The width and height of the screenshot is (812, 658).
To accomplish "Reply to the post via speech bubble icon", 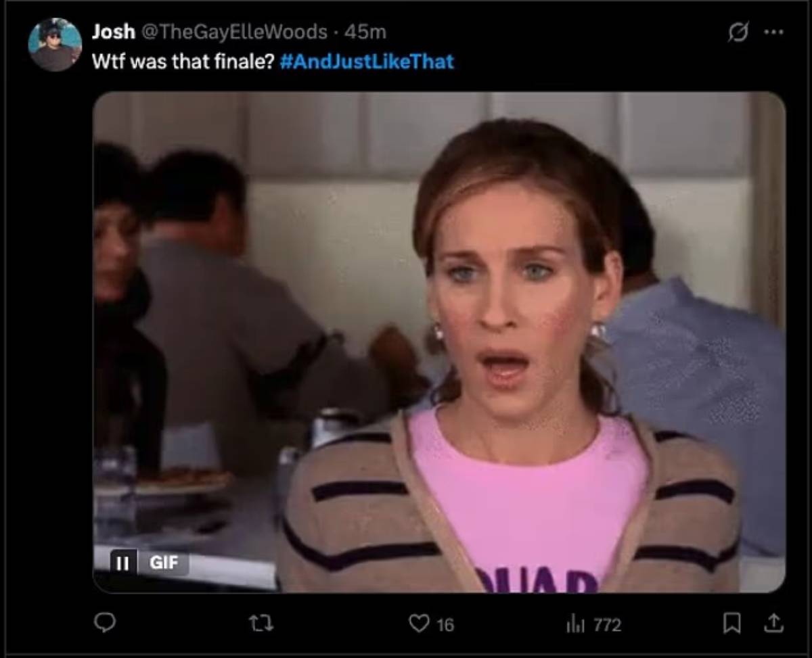I will coord(104,623).
